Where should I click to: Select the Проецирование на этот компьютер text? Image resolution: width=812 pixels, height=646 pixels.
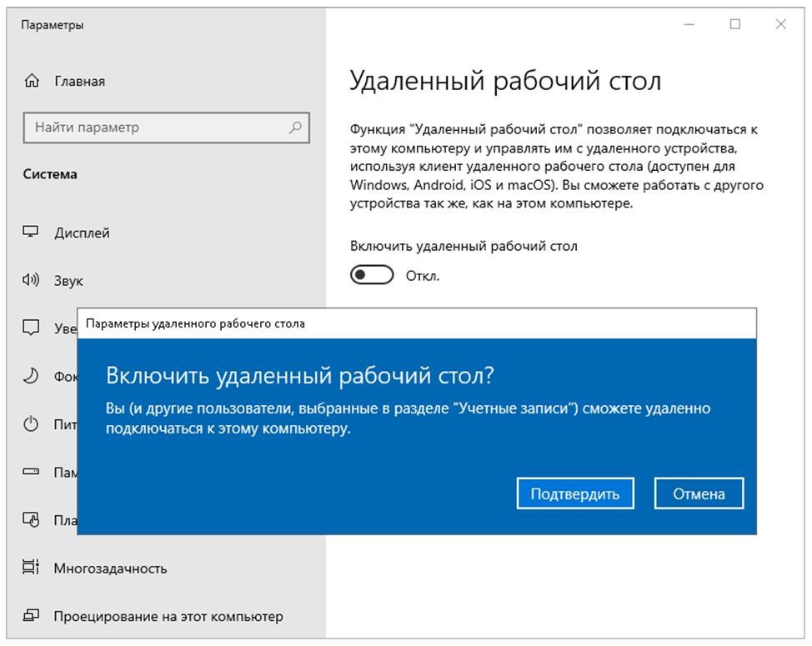[x=168, y=617]
